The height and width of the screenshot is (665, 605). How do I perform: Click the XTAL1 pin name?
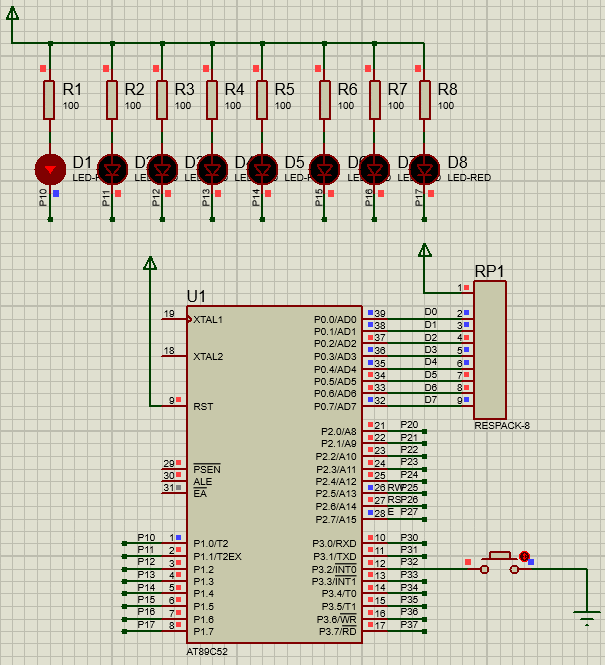coord(208,319)
